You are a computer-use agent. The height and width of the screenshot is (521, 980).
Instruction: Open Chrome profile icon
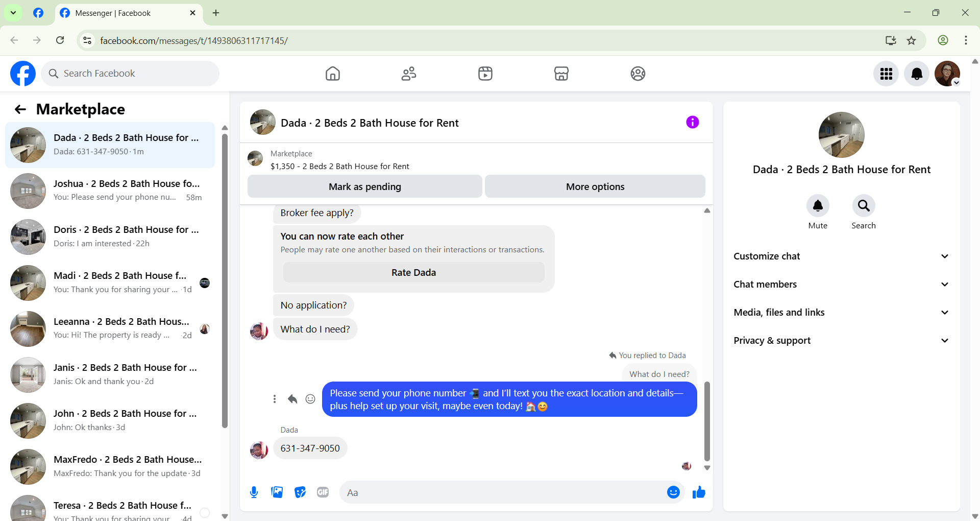(943, 40)
